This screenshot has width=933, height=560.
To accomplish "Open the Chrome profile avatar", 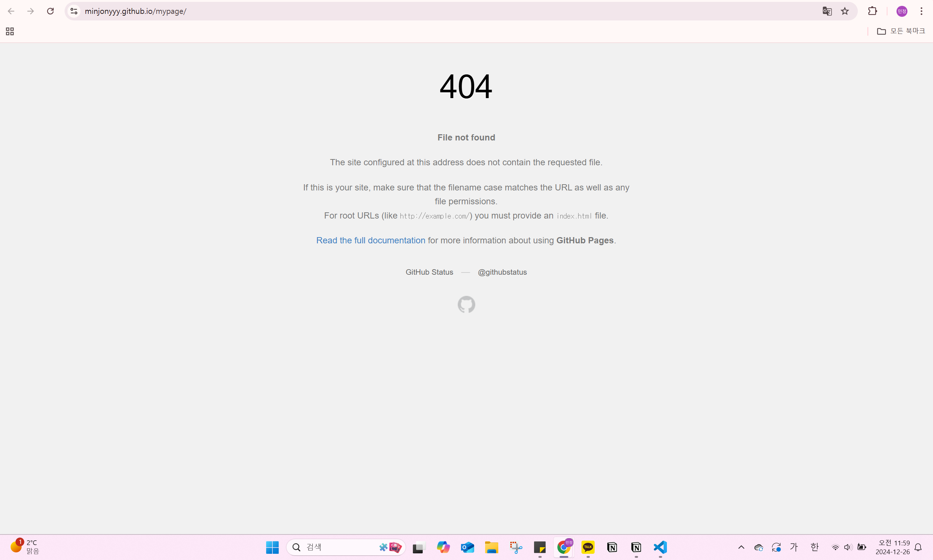I will point(902,11).
